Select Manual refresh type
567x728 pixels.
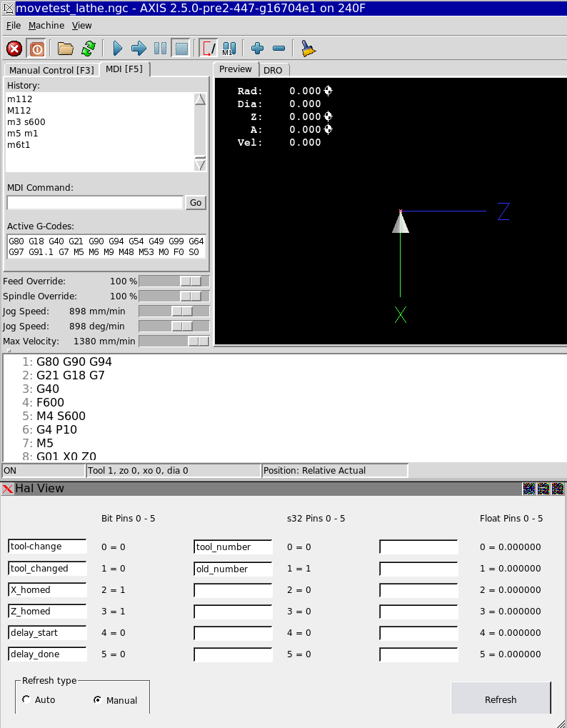click(97, 699)
